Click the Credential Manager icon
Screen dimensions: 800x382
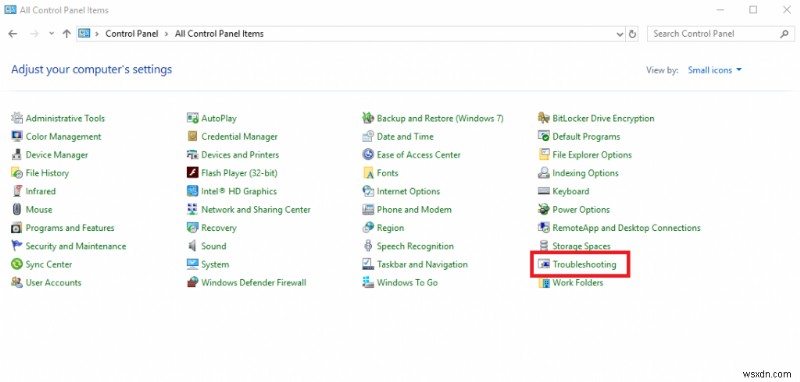tap(192, 137)
